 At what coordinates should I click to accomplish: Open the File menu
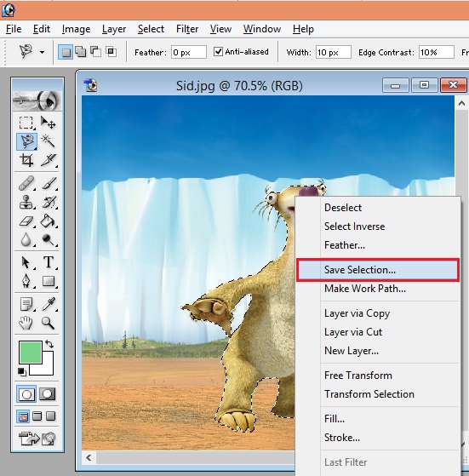point(14,29)
